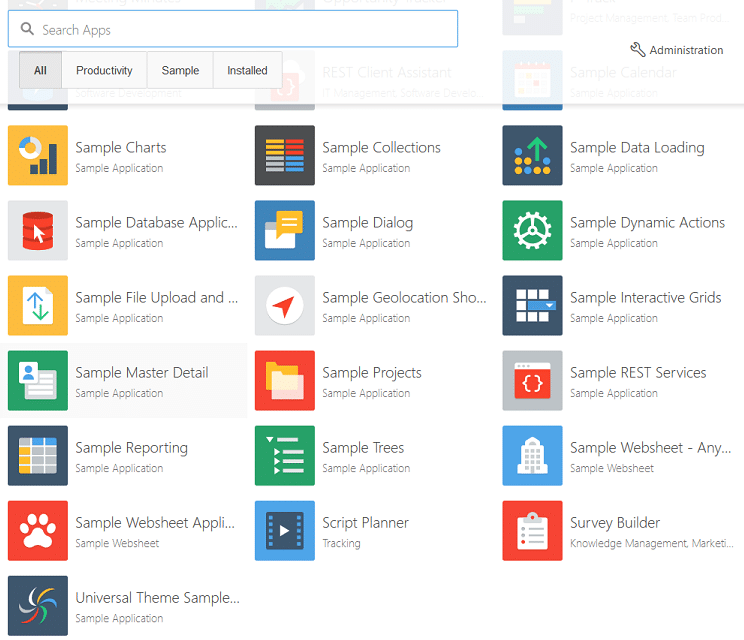Image resolution: width=744 pixels, height=640 pixels.
Task: Open the Sample Data Loading icon
Action: point(532,155)
